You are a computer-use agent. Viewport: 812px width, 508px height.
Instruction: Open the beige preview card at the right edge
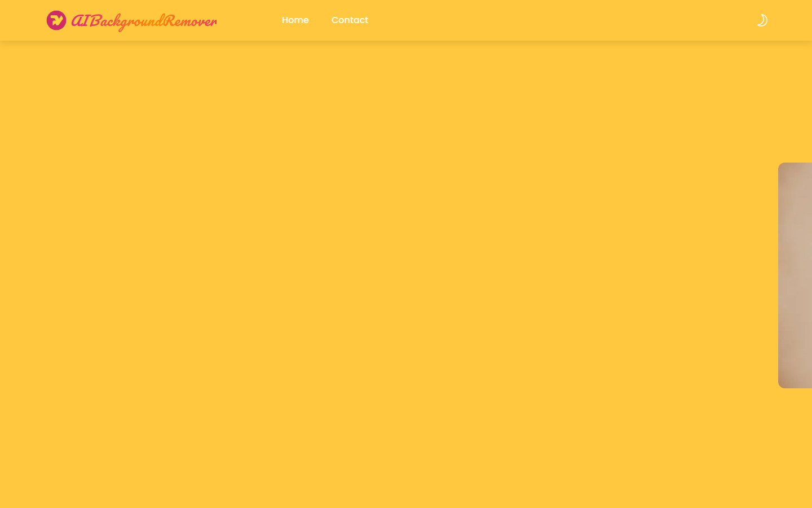(795, 275)
